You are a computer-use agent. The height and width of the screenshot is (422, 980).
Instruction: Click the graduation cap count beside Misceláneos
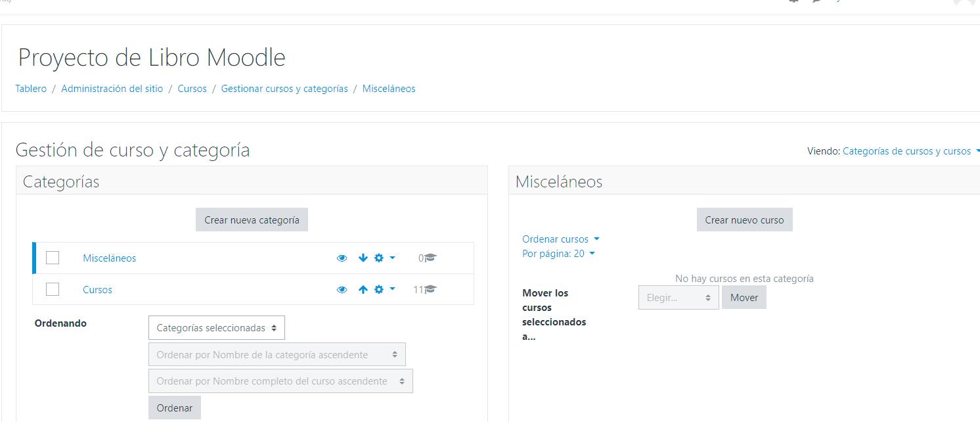(427, 258)
